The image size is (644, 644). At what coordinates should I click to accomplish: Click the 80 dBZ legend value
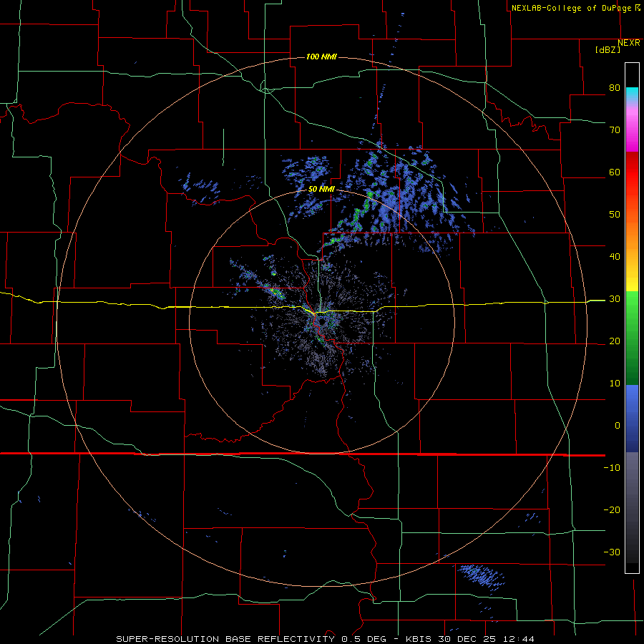(x=615, y=88)
